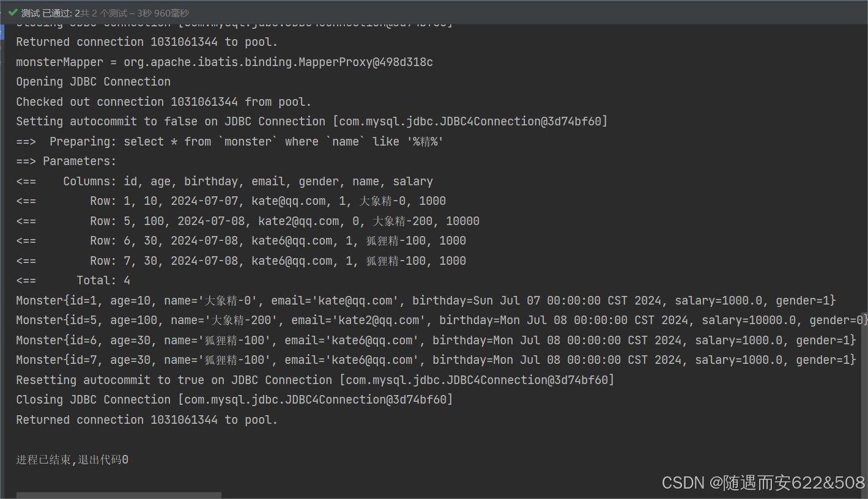Click the Monster{id=1} output line
Screen dimensions: 868x499
tap(426, 300)
